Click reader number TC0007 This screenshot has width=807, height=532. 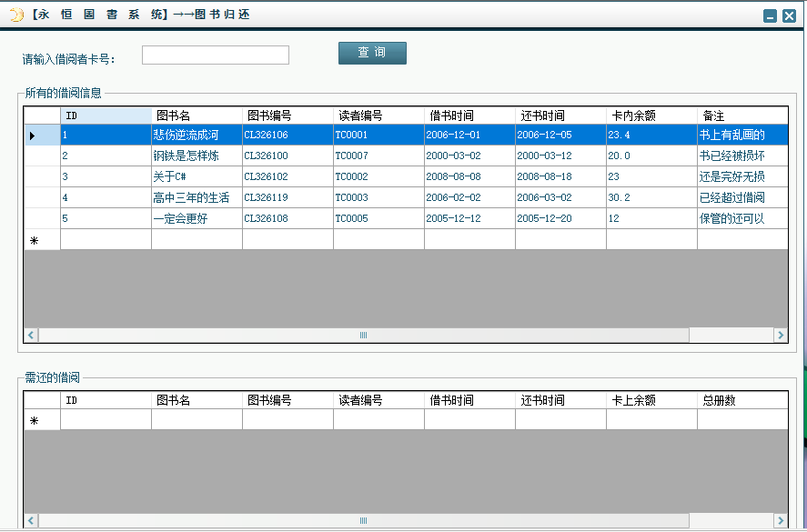378,156
